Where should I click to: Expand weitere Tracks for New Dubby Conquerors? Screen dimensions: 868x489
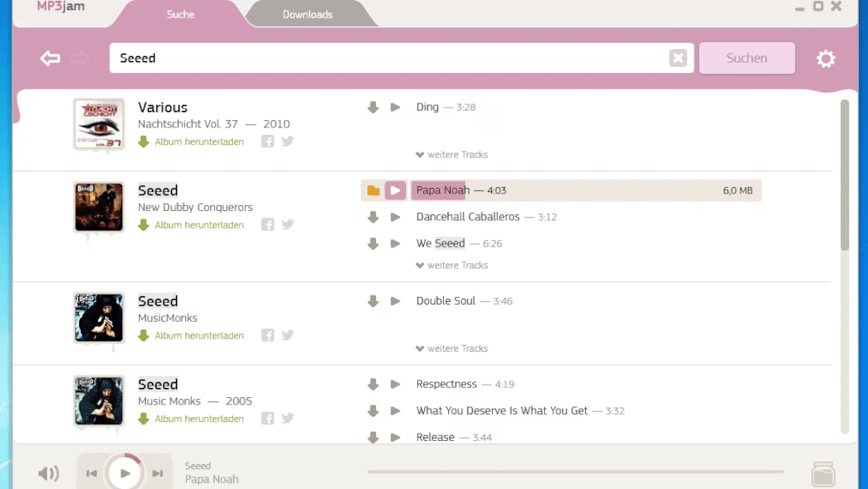451,266
